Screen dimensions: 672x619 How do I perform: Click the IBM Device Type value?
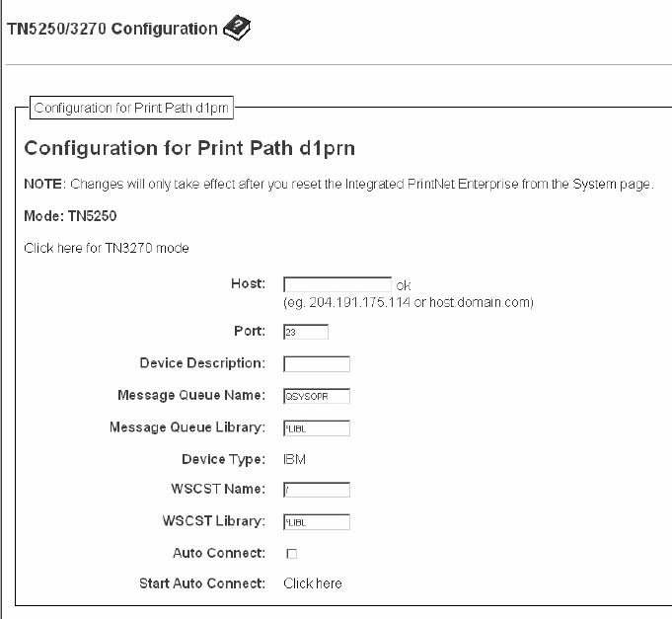click(x=294, y=459)
